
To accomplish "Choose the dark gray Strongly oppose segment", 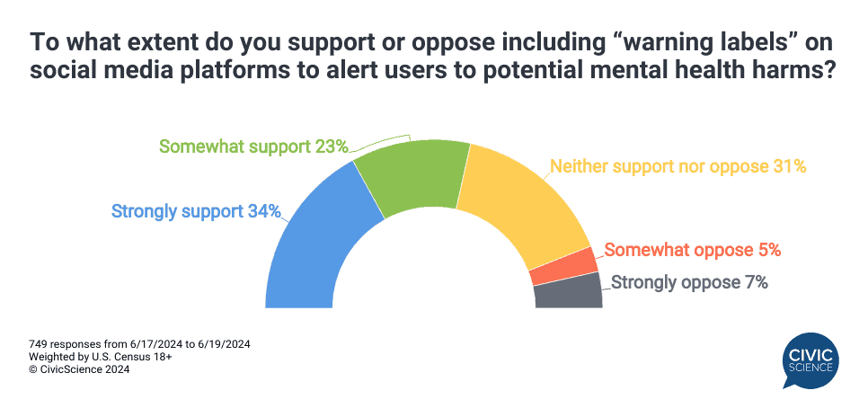I will pyautogui.click(x=567, y=293).
